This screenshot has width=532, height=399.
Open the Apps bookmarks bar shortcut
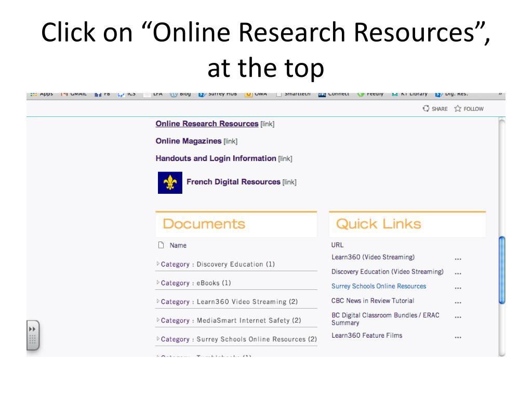coord(42,95)
